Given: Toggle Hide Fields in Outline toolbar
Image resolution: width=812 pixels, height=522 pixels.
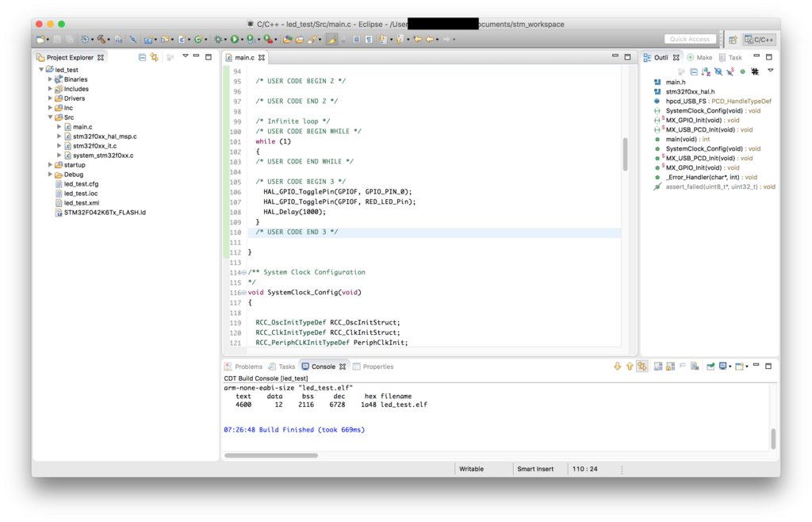Looking at the screenshot, I should pyautogui.click(x=718, y=71).
